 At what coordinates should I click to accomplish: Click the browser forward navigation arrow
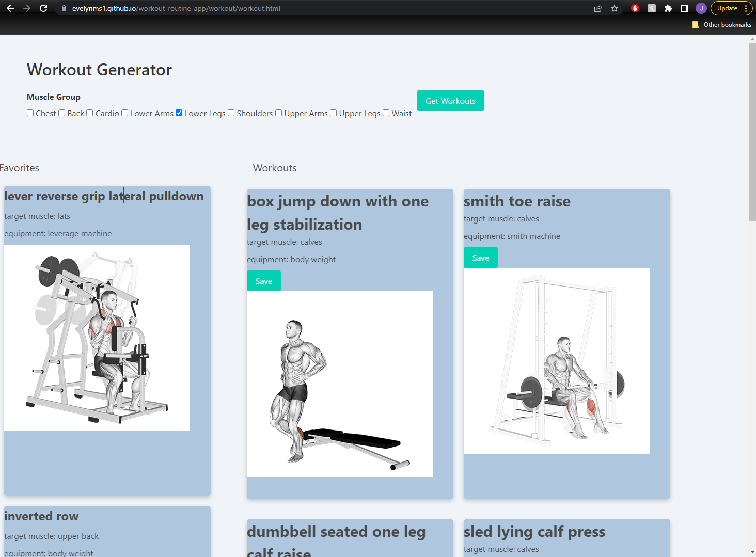pos(27,8)
